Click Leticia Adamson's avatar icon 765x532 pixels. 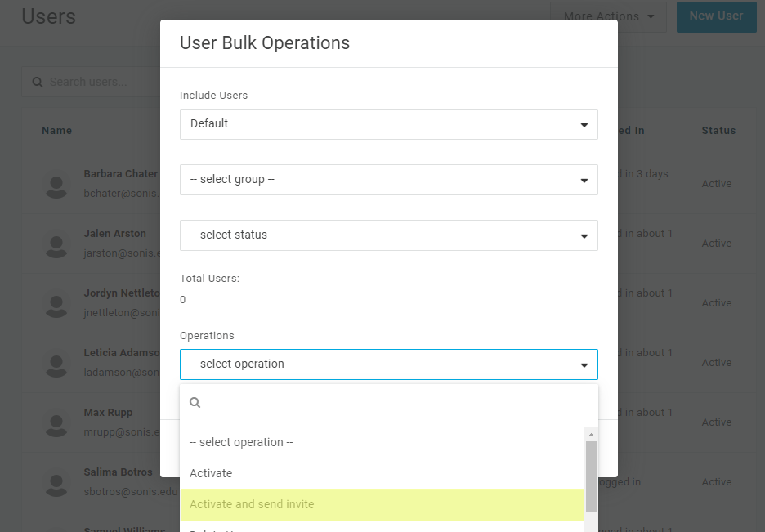56,364
